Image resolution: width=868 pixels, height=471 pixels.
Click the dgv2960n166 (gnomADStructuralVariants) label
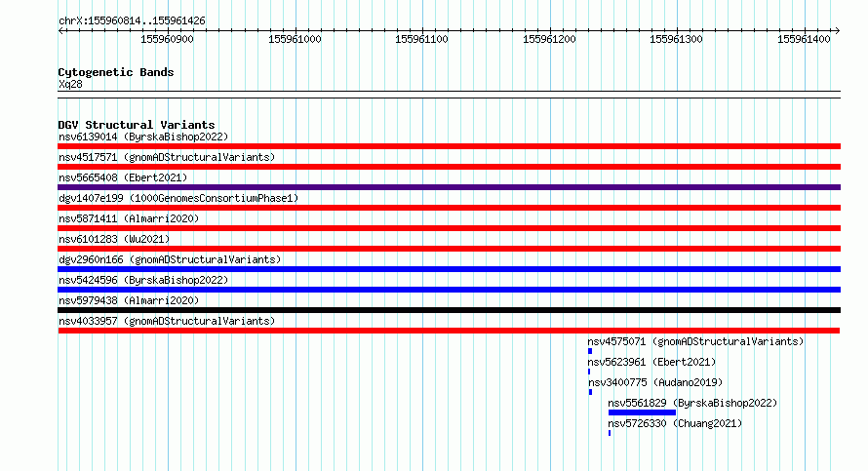pyautogui.click(x=170, y=259)
